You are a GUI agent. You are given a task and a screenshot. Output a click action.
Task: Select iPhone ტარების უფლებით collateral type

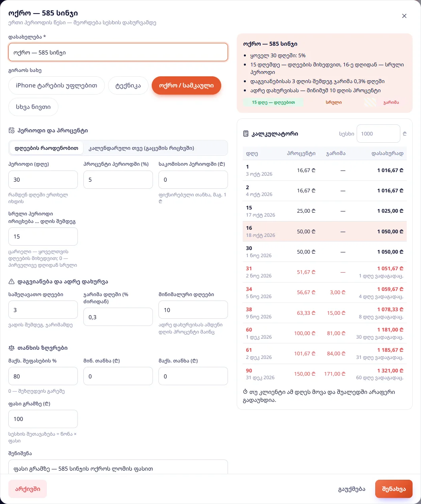[56, 85]
